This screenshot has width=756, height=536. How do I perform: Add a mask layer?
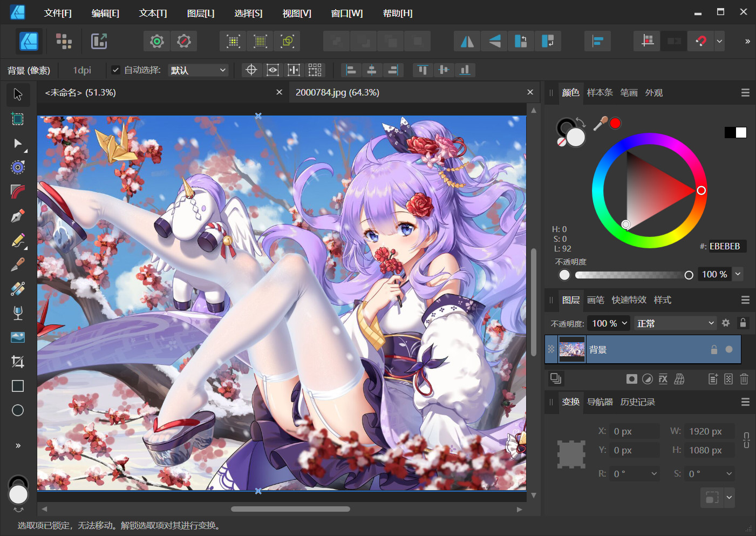(631, 379)
